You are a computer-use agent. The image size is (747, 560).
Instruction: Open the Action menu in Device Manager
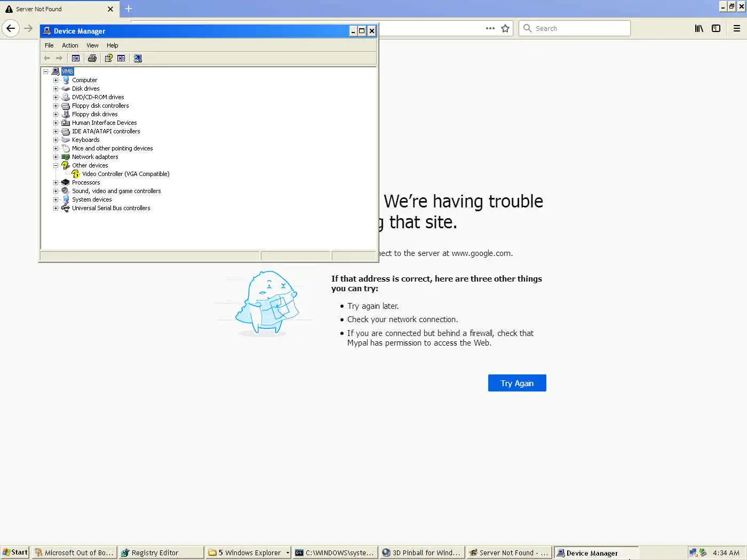[x=70, y=45]
